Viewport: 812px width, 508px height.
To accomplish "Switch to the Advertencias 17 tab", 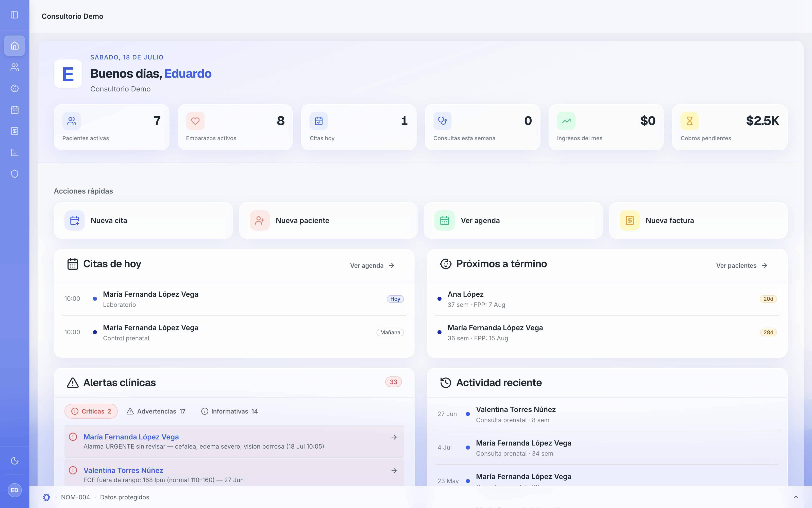I will coord(156,411).
